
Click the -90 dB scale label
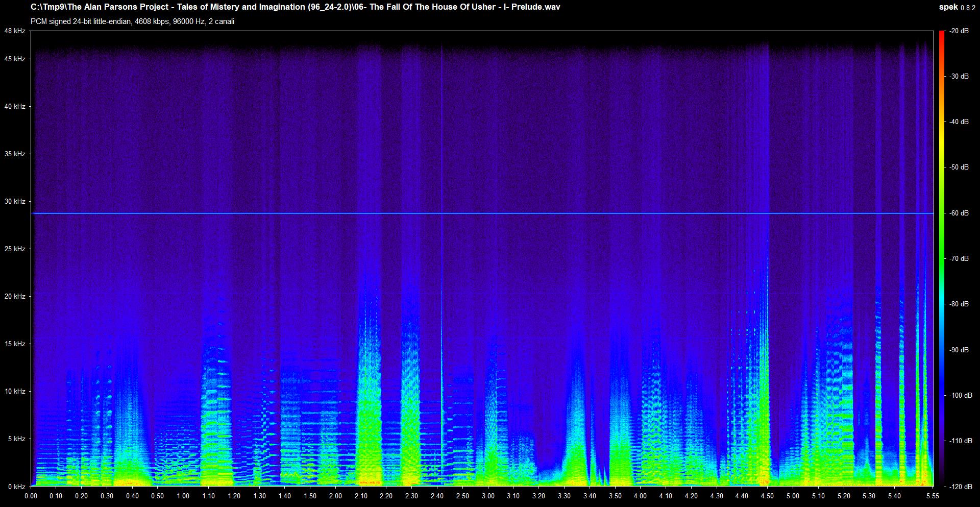pos(959,350)
